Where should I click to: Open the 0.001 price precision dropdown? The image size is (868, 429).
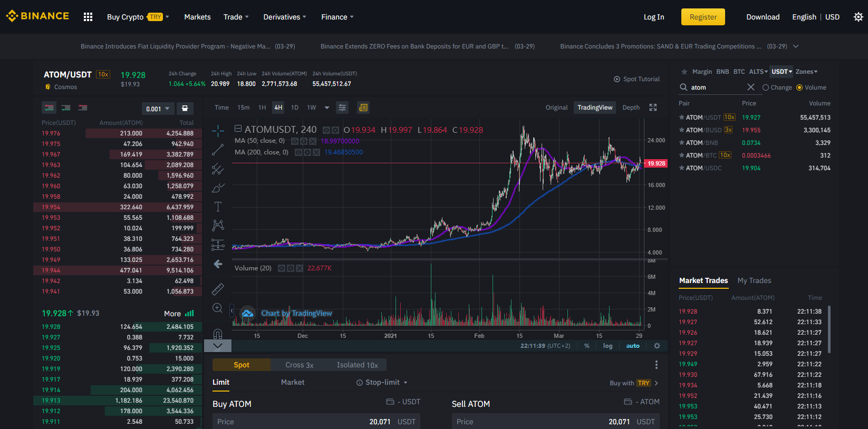[158, 109]
